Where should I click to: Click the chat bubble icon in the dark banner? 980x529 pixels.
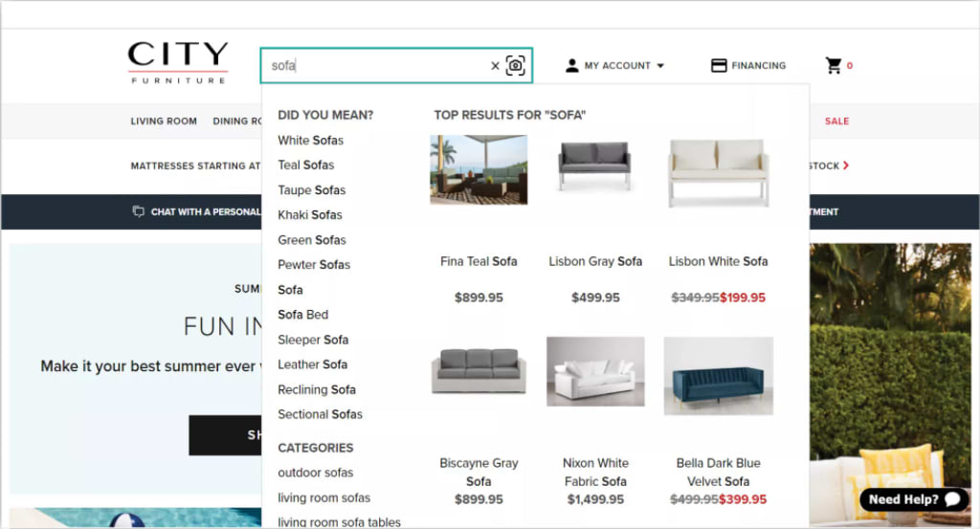coord(138,211)
